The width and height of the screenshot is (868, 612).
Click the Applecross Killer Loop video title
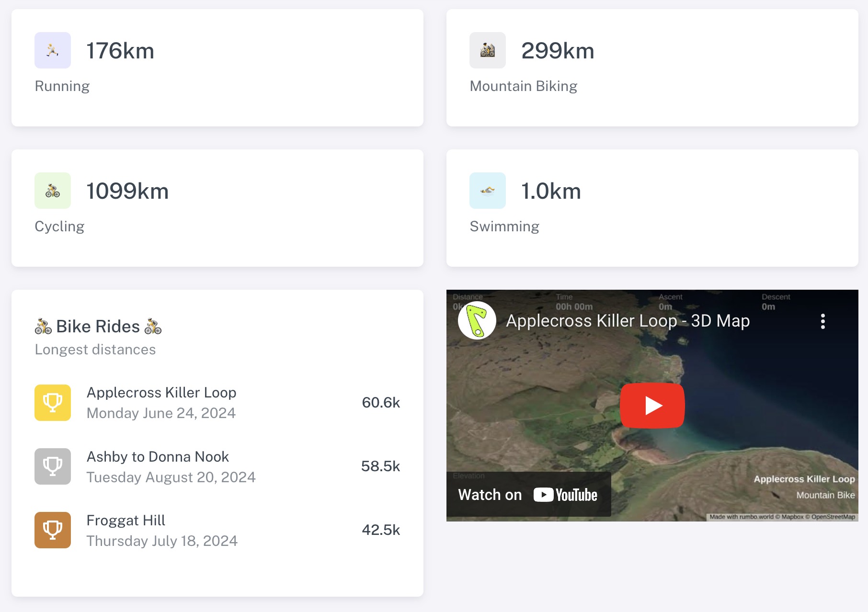point(628,321)
